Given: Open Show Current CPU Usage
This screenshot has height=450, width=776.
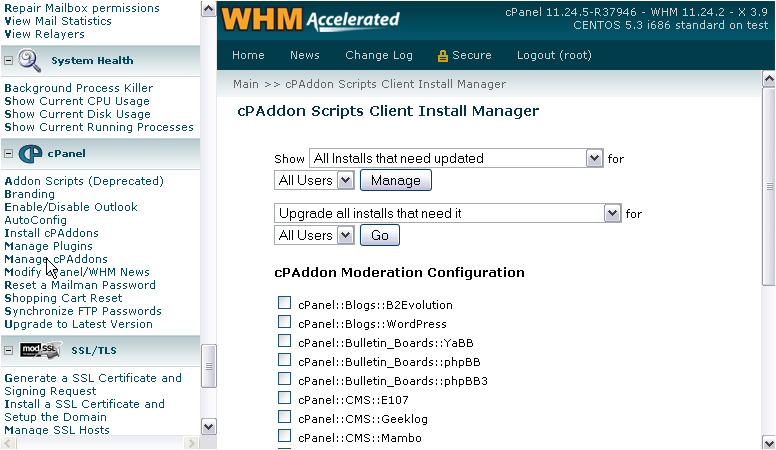Looking at the screenshot, I should coord(77,101).
